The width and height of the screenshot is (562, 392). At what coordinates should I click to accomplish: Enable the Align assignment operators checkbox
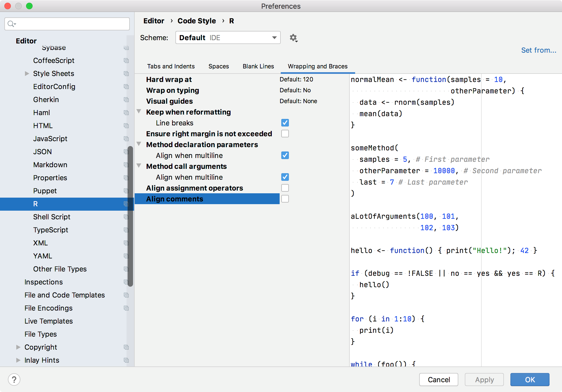tap(285, 188)
